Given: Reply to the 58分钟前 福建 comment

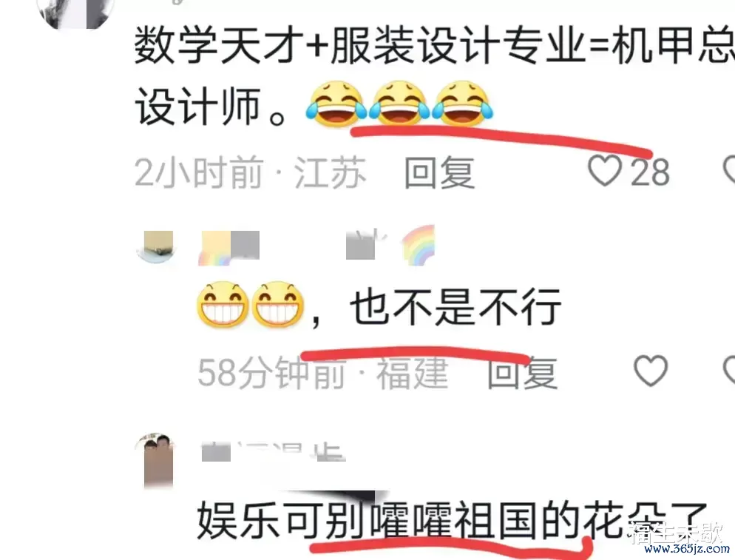Looking at the screenshot, I should [522, 373].
